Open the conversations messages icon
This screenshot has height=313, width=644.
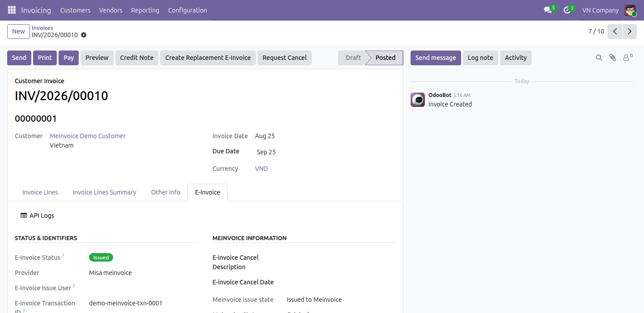click(548, 10)
